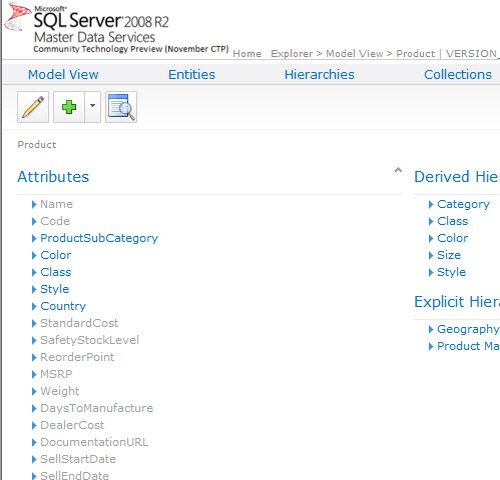This screenshot has height=480, width=500.
Task: Open the Style derived hierarchy
Action: point(451,272)
